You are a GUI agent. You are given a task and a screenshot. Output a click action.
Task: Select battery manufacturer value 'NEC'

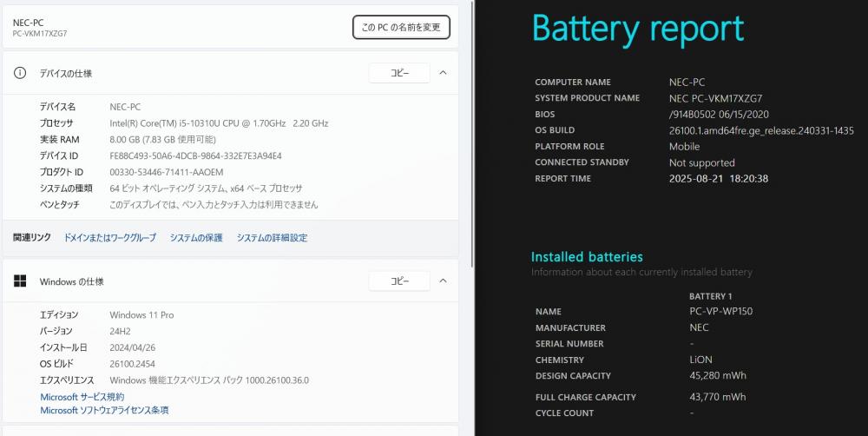click(699, 327)
